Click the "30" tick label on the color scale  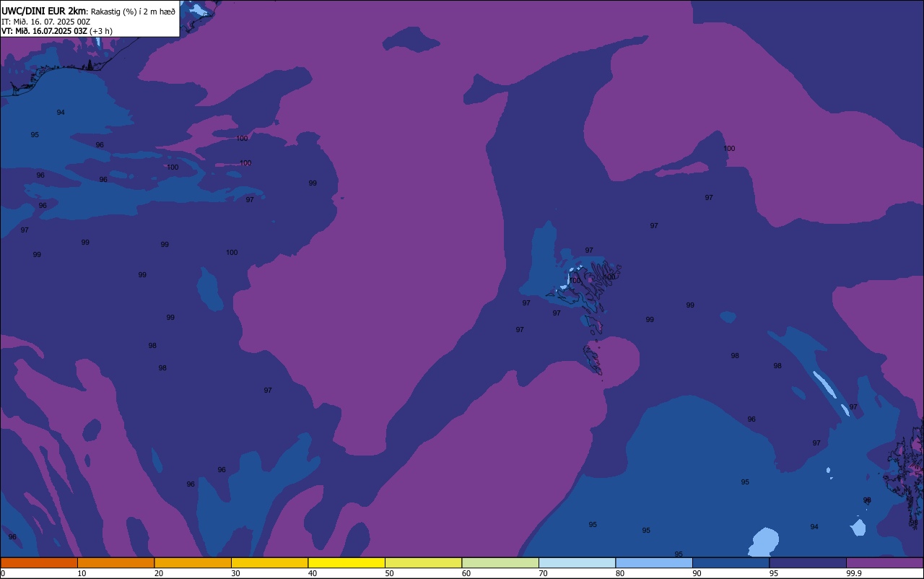[235, 573]
